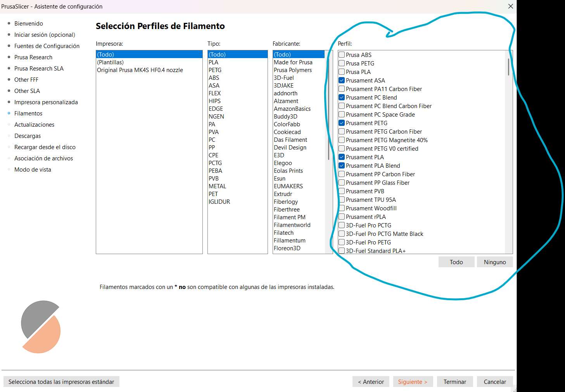Go to Other FFF page
This screenshot has width=565, height=392.
pyautogui.click(x=26, y=80)
